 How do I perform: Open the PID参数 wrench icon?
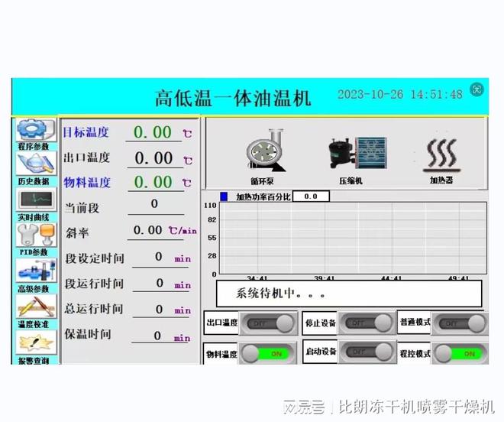36,235
